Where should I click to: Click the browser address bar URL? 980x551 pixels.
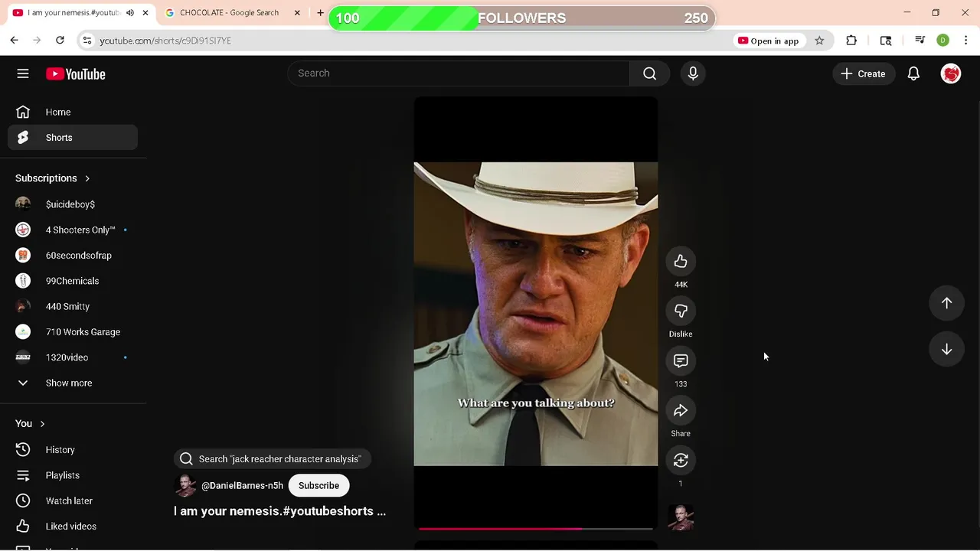pyautogui.click(x=165, y=41)
